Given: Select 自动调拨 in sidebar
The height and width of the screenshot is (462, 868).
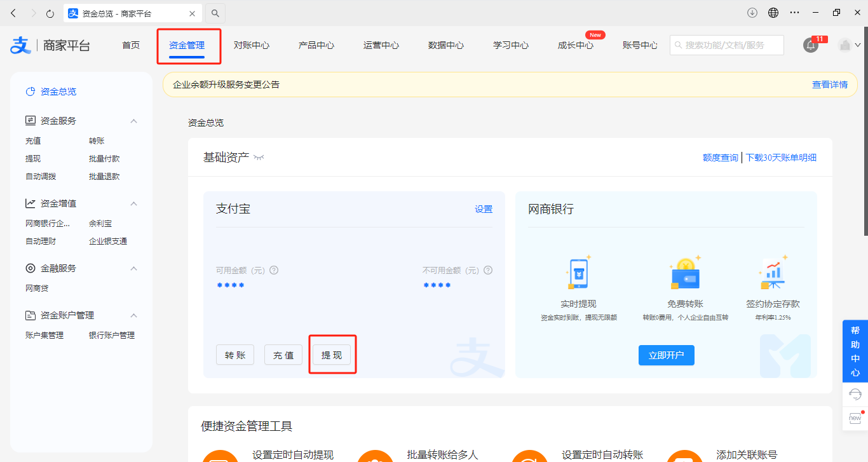Looking at the screenshot, I should (x=41, y=177).
